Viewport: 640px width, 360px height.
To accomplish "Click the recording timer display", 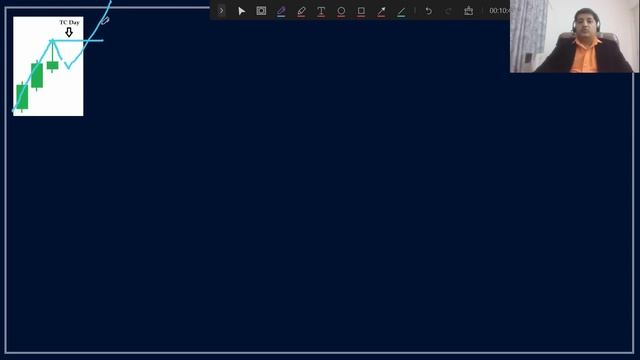I will pyautogui.click(x=500, y=11).
